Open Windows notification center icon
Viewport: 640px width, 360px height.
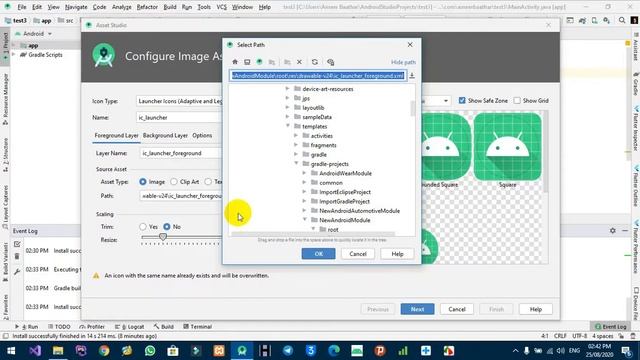(x=626, y=351)
